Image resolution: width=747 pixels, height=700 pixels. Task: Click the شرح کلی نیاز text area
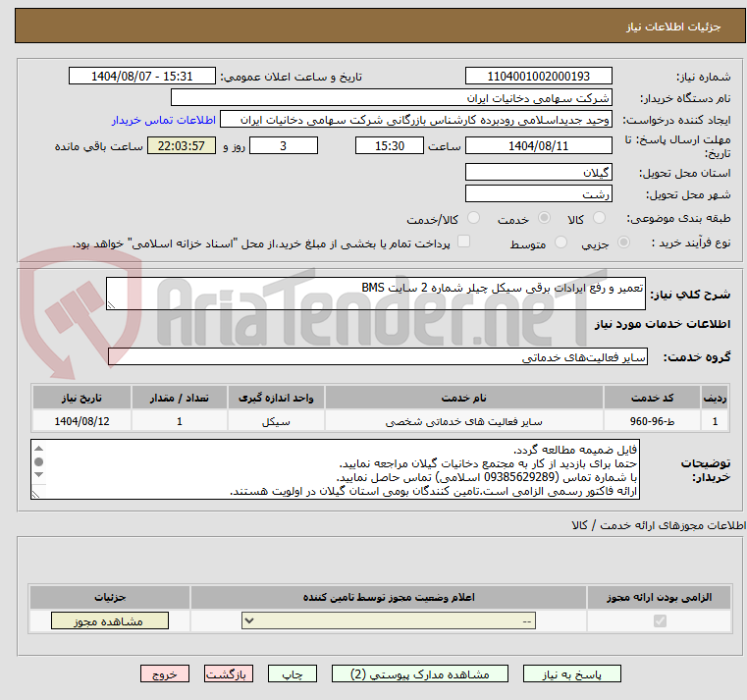pos(375,294)
